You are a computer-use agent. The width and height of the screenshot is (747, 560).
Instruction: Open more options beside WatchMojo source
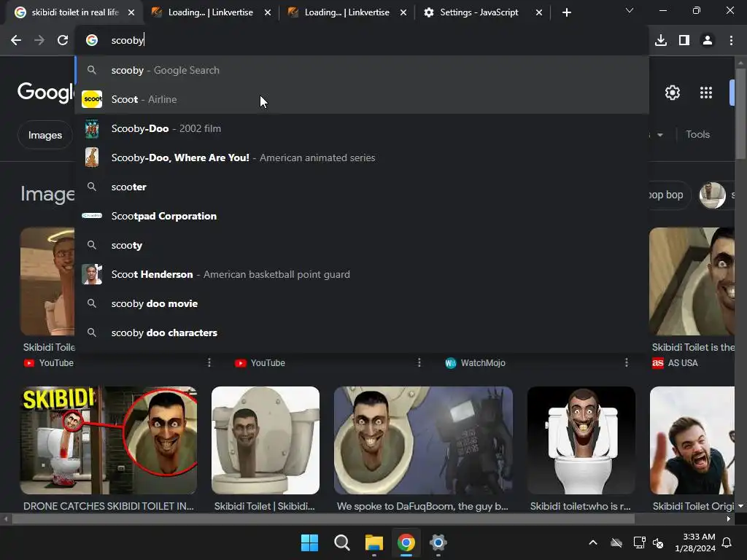pyautogui.click(x=627, y=363)
